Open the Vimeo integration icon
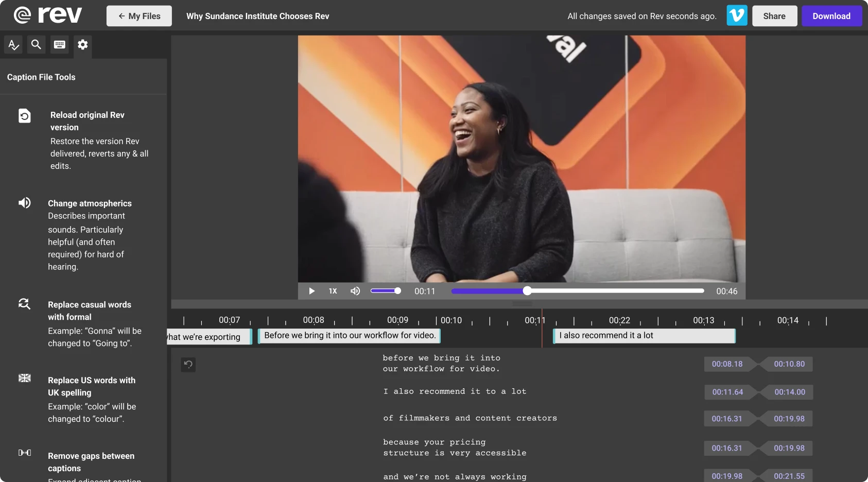Screen dimensions: 868x482 point(736,15)
